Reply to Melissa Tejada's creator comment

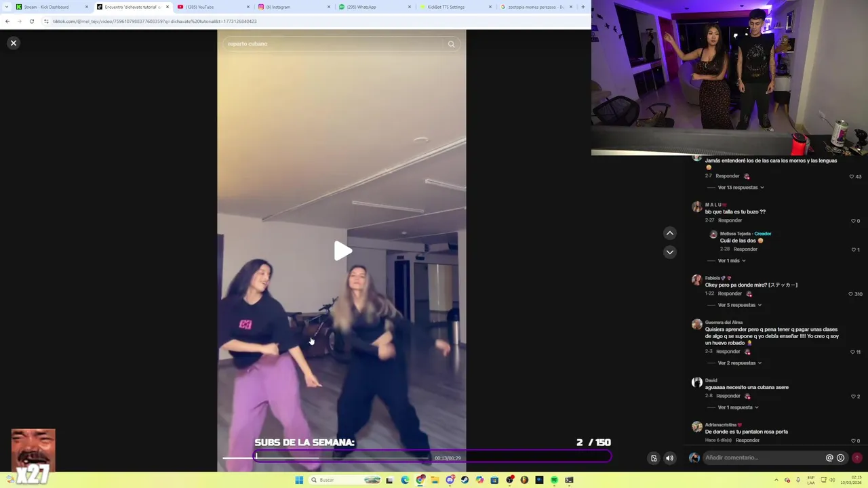745,249
